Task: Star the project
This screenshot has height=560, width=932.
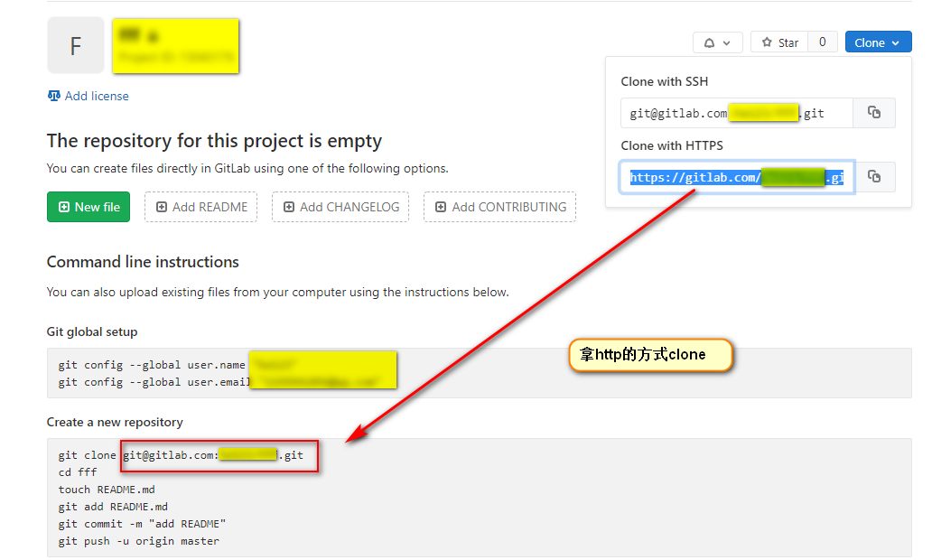Action: [x=779, y=42]
